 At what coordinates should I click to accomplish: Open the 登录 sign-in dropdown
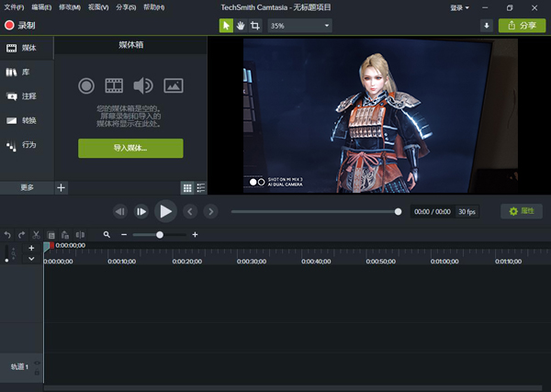click(x=460, y=7)
